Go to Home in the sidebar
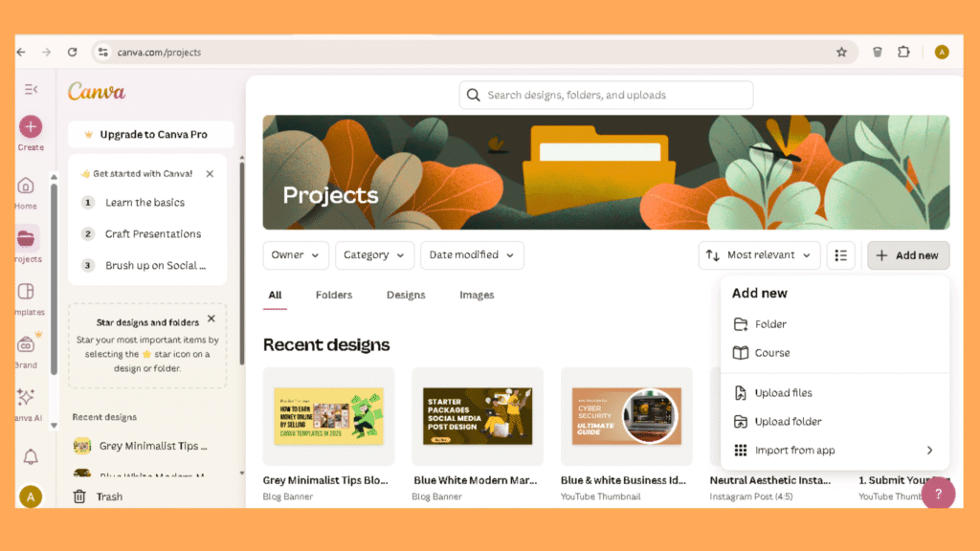The width and height of the screenshot is (980, 551). pyautogui.click(x=26, y=193)
